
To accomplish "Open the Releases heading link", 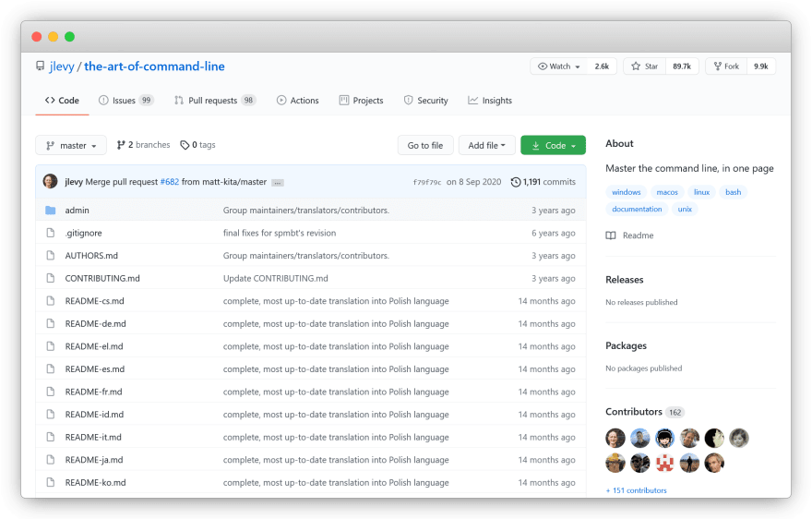I will 625,280.
